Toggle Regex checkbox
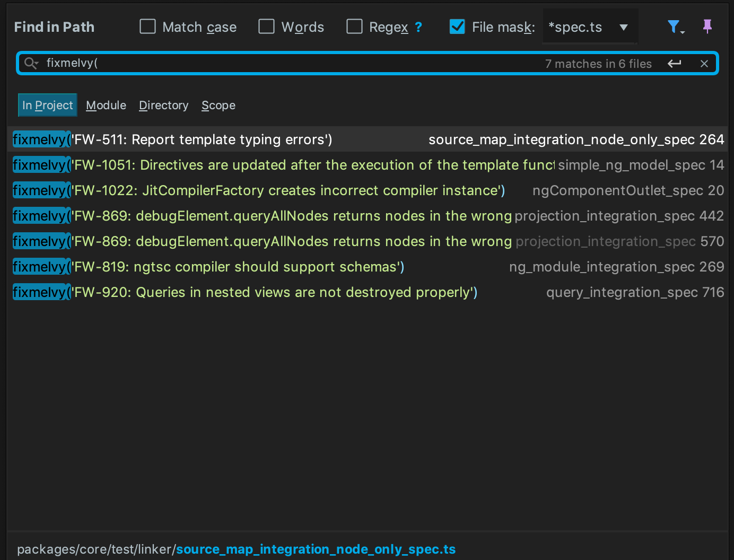 (x=354, y=27)
